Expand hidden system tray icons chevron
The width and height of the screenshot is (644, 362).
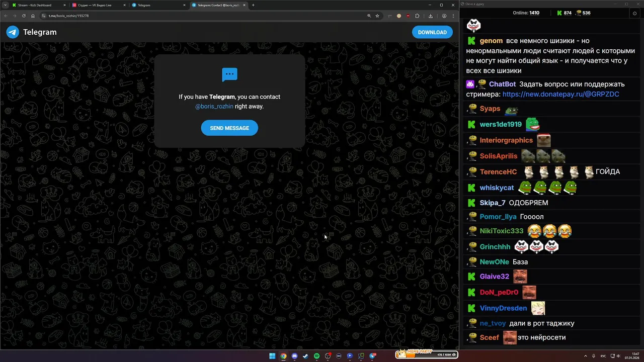[x=586, y=356]
